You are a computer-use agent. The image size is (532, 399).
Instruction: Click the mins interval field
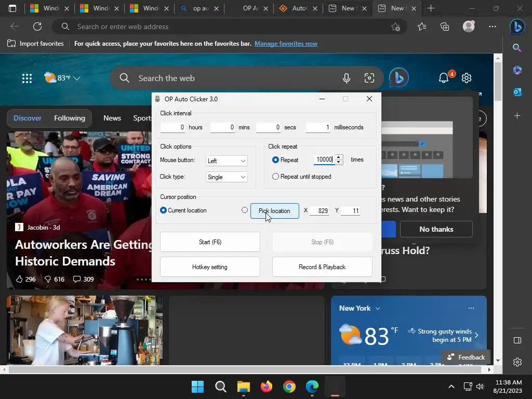point(222,127)
